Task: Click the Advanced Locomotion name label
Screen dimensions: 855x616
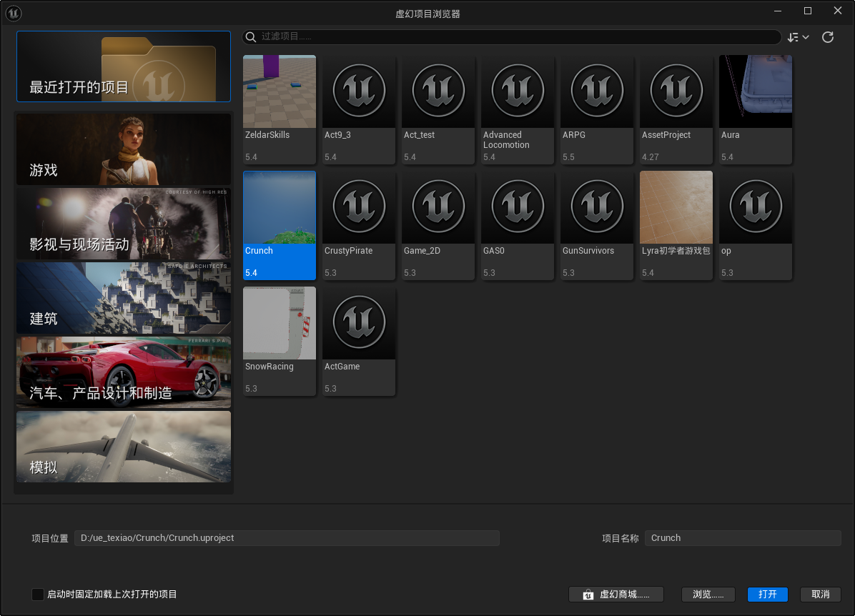Action: coord(506,139)
